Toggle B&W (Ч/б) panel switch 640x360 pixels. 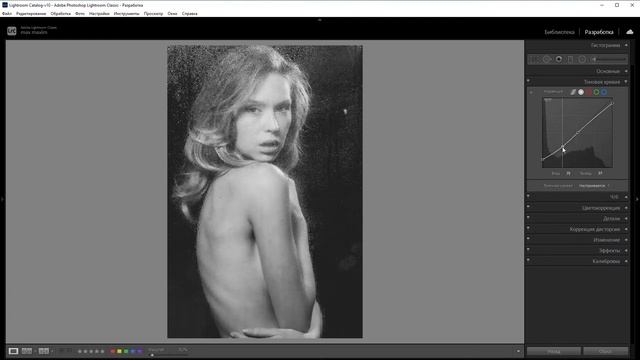coord(528,196)
